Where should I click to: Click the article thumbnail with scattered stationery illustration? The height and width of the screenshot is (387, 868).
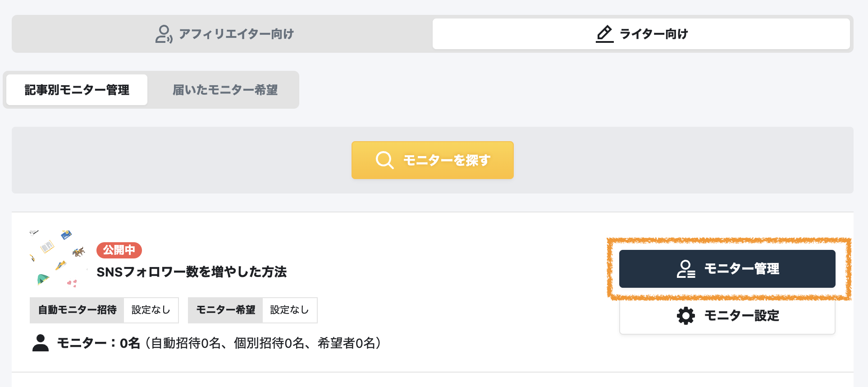coord(56,257)
